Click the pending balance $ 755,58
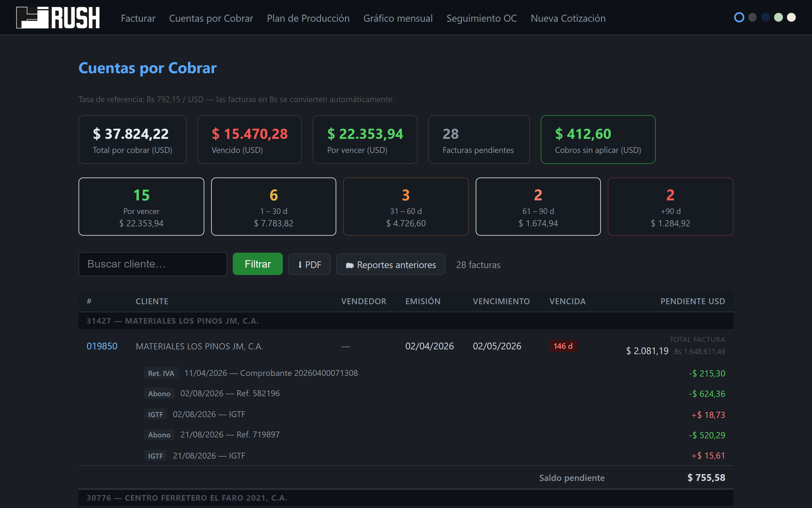 click(706, 478)
